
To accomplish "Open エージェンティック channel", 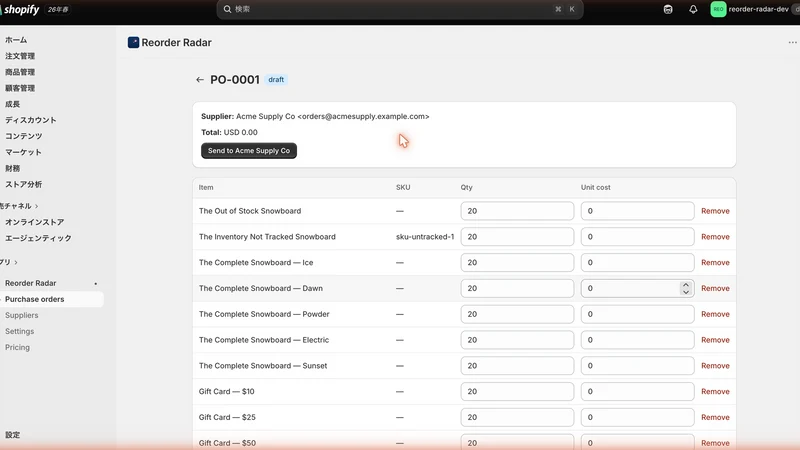I will pos(38,238).
